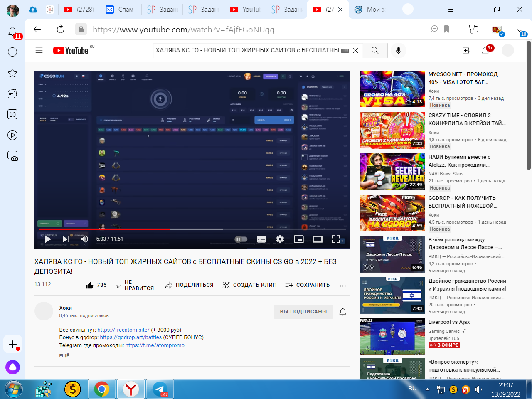Play the paused video

(48, 239)
